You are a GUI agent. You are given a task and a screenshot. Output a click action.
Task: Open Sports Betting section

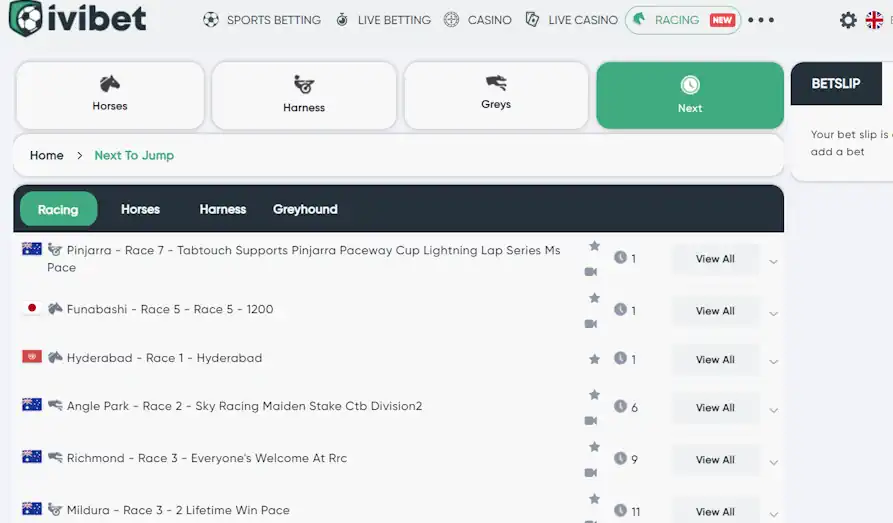coord(262,20)
